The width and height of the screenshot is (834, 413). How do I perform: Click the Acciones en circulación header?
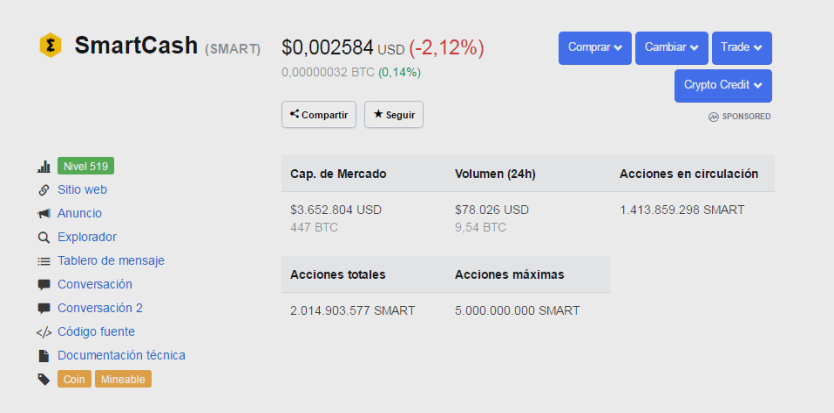(x=689, y=174)
